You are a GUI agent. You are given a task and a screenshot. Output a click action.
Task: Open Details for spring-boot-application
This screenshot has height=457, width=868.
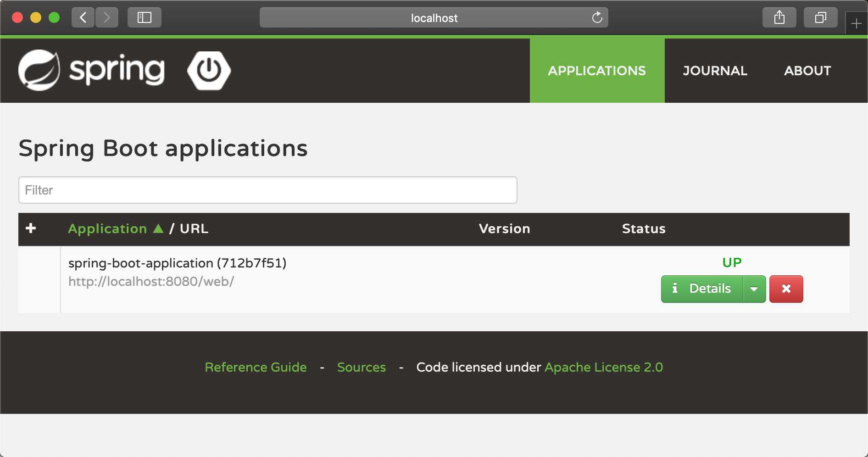702,289
